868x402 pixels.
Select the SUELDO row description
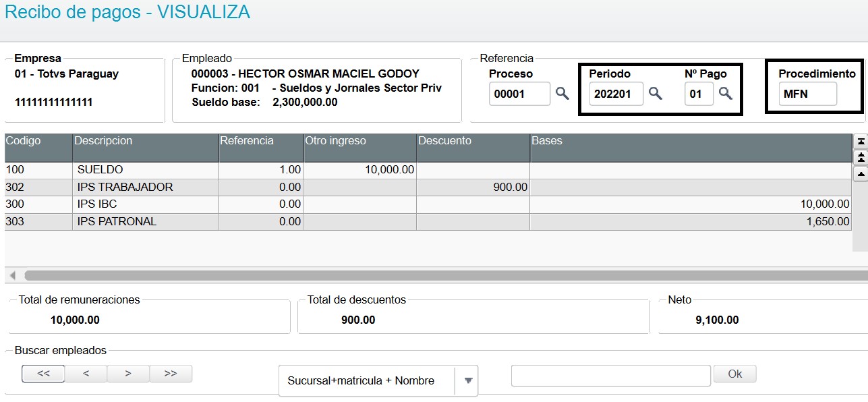tap(100, 170)
